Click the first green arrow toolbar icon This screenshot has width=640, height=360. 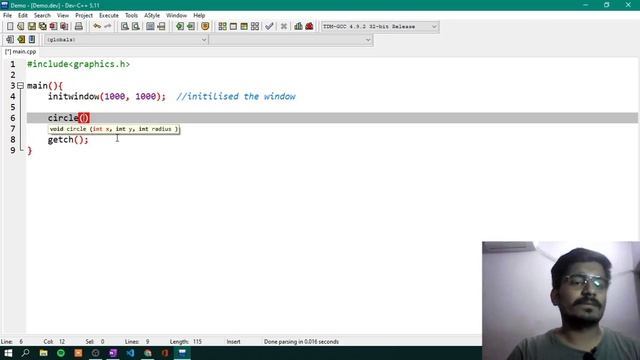[180, 27]
